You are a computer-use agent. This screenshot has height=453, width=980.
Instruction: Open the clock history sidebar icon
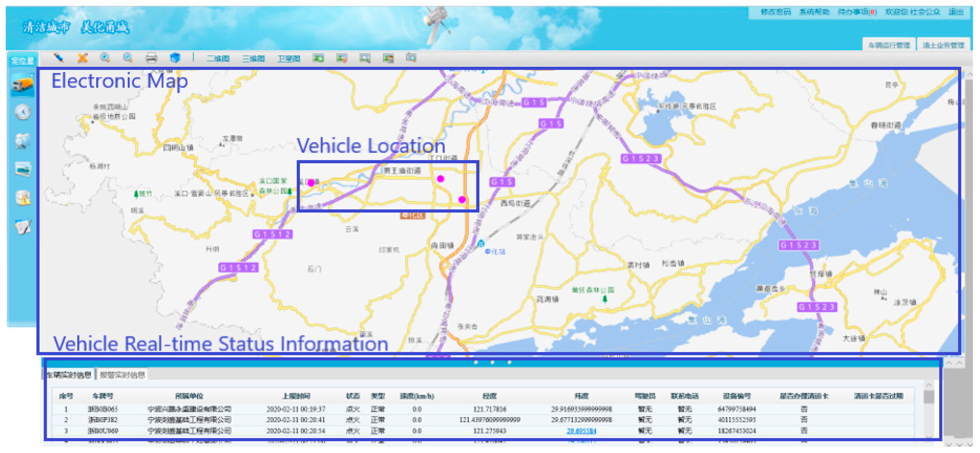(23, 112)
